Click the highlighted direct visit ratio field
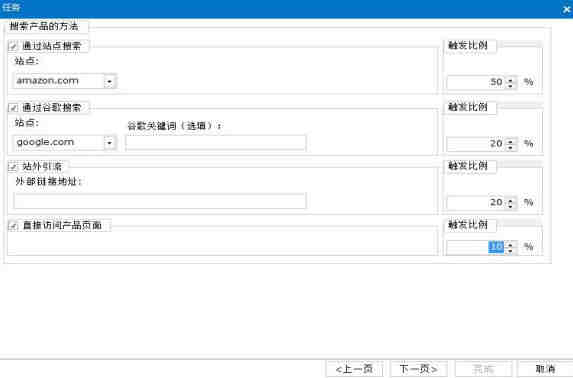 (x=476, y=247)
